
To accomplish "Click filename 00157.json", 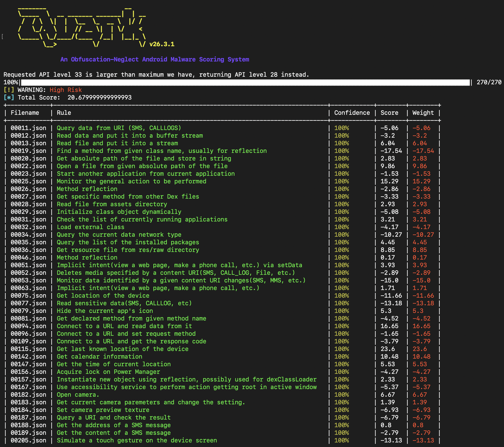I will click(28, 379).
